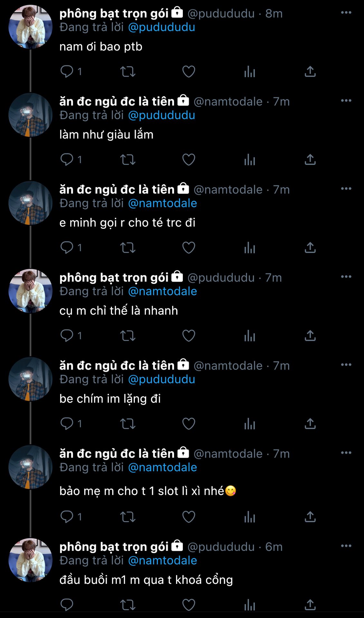The height and width of the screenshot is (618, 364).
Task: Open more options on last tweet by @pudududu
Action: pyautogui.click(x=346, y=546)
